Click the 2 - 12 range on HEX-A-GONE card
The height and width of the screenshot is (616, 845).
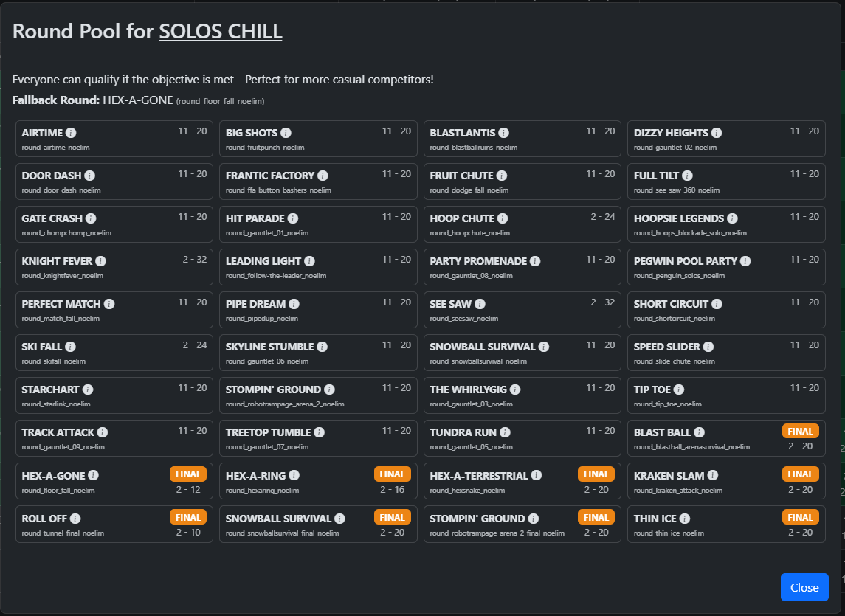(188, 490)
